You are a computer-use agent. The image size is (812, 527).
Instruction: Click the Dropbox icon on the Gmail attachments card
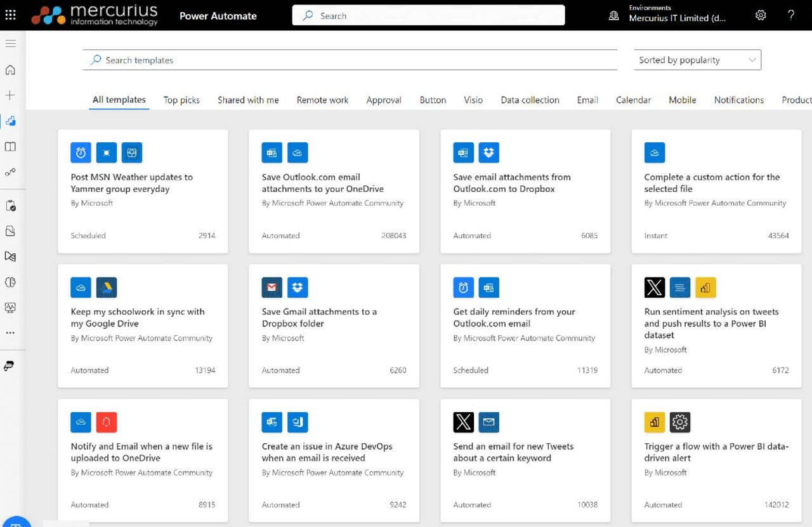[298, 287]
